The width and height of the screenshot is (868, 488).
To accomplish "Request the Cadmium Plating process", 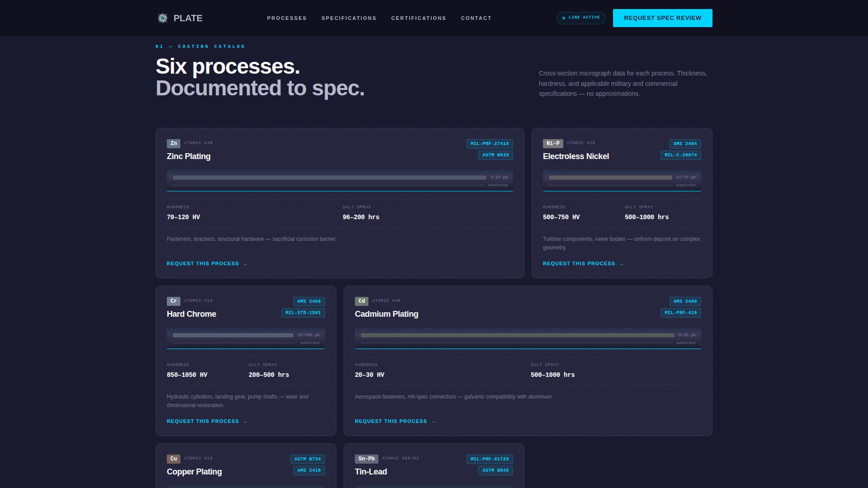I will (395, 421).
